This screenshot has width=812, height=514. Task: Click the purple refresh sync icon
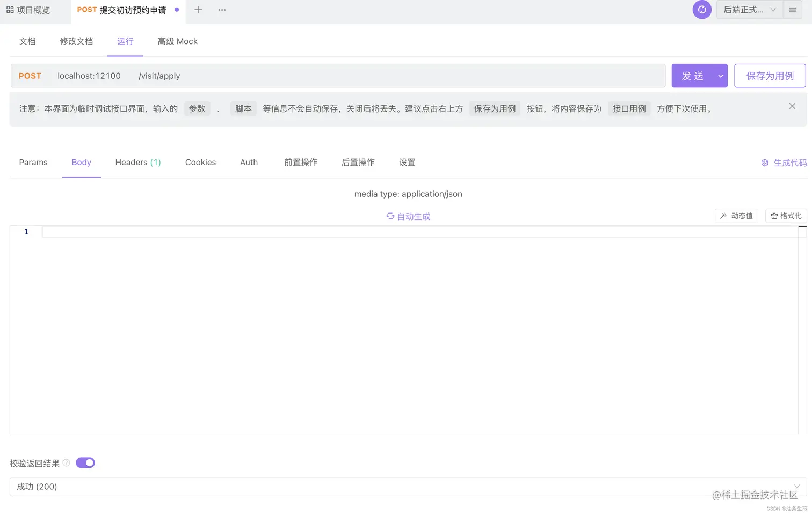point(702,10)
